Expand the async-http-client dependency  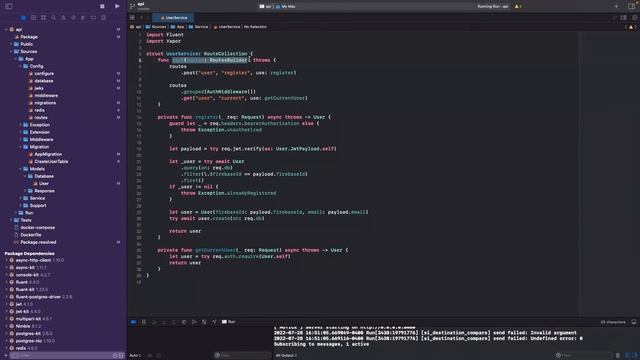pyautogui.click(x=6, y=260)
